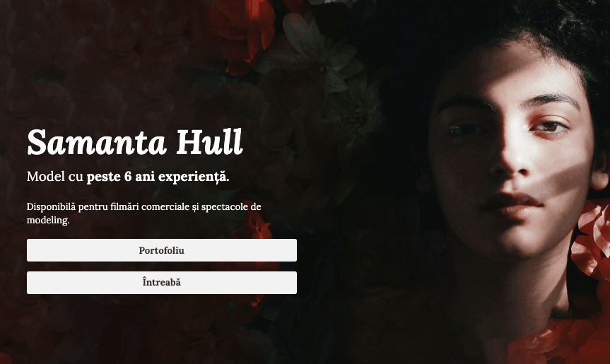
Task: Click the woman's nose in the portrait
Action: click(x=510, y=160)
